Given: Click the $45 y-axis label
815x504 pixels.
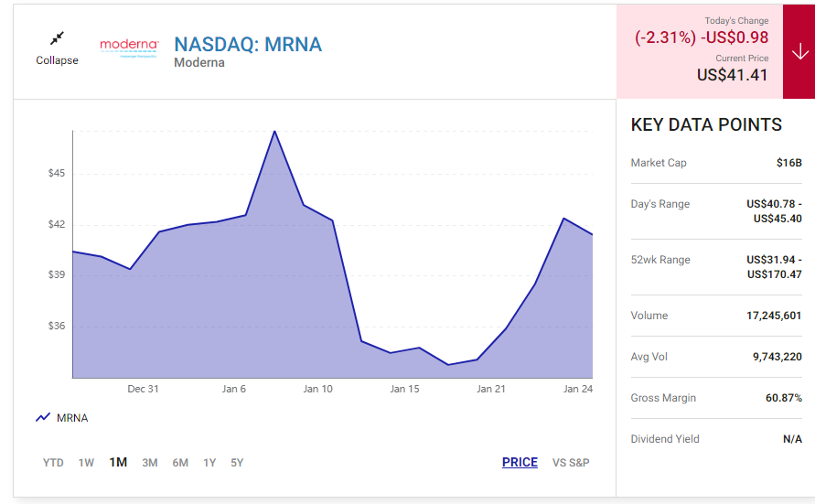Looking at the screenshot, I should 57,173.
